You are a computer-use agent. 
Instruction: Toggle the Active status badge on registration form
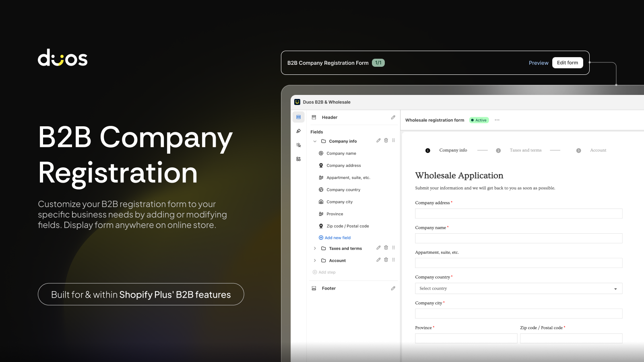pos(479,120)
